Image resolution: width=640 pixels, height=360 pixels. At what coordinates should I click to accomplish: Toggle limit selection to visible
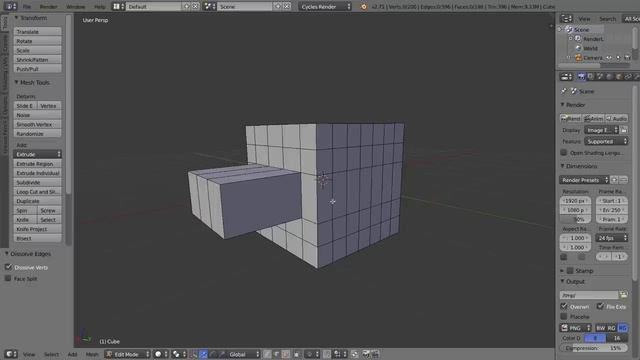(296, 354)
